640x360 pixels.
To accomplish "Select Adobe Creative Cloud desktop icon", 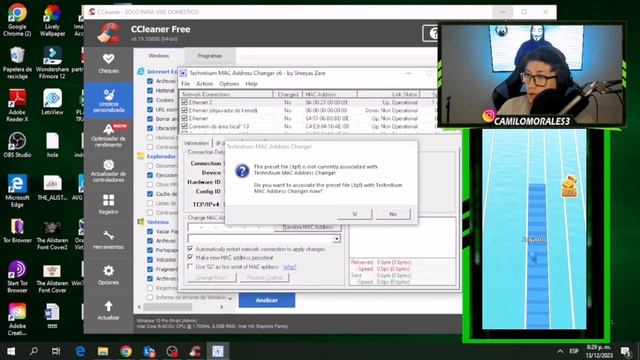I will point(17,319).
